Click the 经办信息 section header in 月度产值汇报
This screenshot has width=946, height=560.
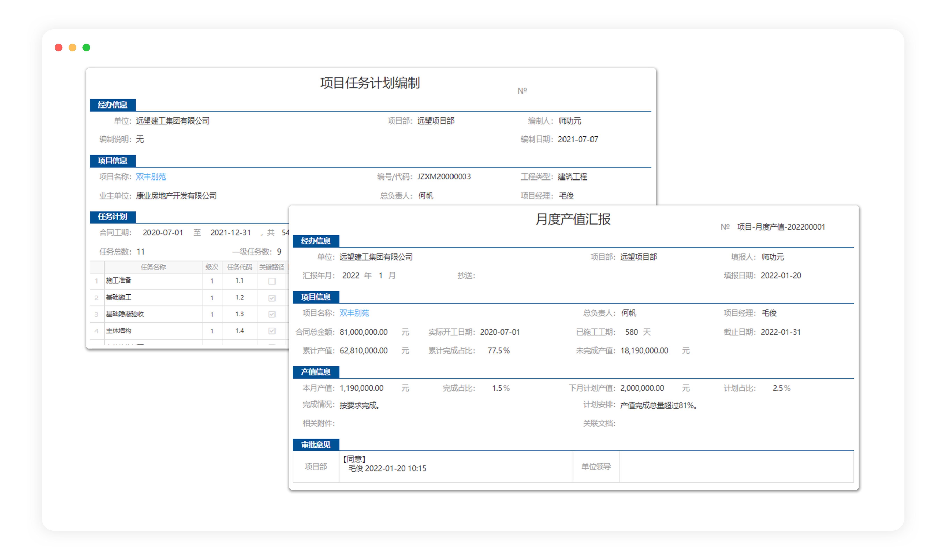pos(316,241)
